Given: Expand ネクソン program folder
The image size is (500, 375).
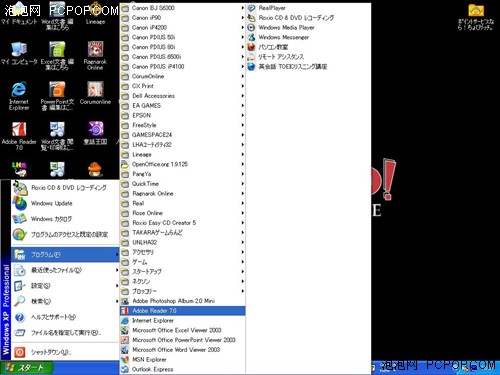Looking at the screenshot, I should (x=183, y=281).
